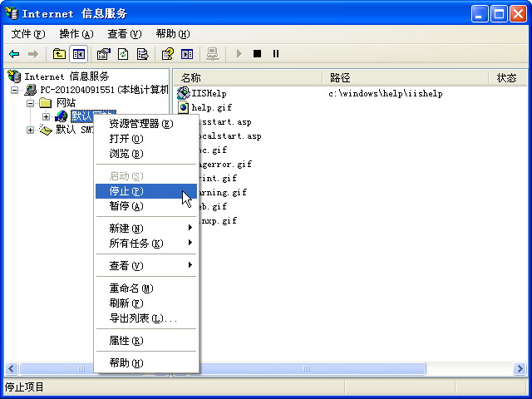Sort by 状态 column header

pyautogui.click(x=508, y=77)
